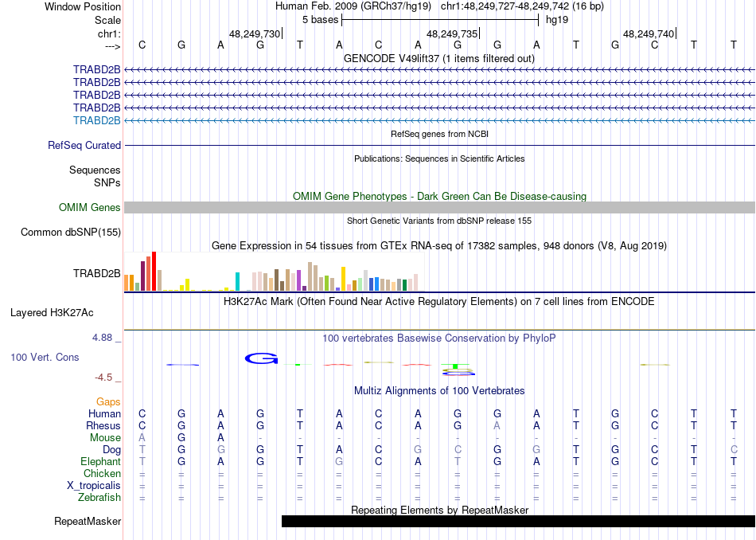756x540 pixels.
Task: Click coordinate label 48,249,730
Action: click(254, 33)
